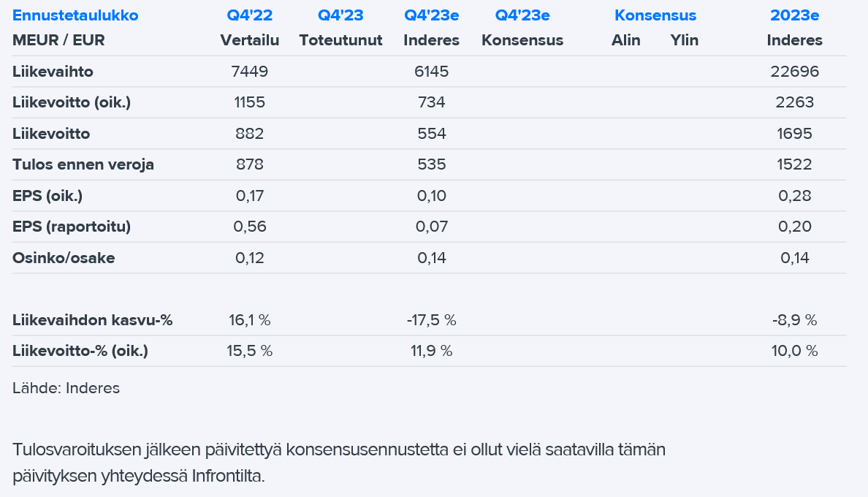Click the EPS (raportoitu) row label

tap(72, 227)
